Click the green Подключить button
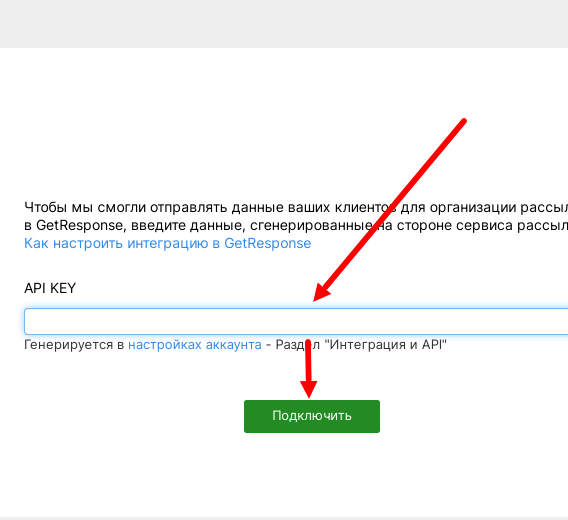 click(x=312, y=416)
